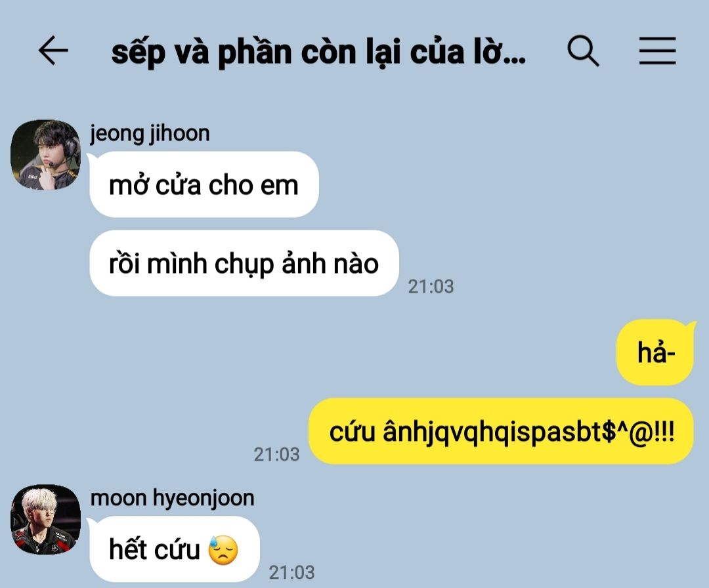Click the sad sweat emoji
Image resolution: width=709 pixels, height=588 pixels.
223,550
